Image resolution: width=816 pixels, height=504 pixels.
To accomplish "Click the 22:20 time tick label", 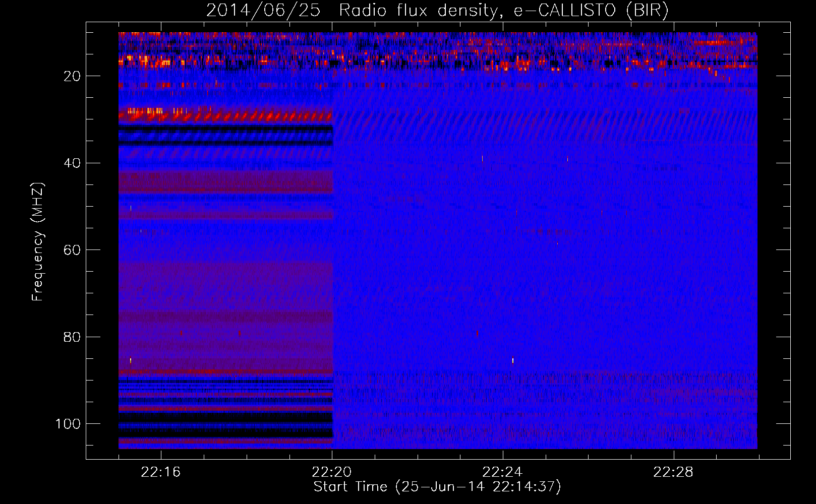I will pyautogui.click(x=332, y=472).
